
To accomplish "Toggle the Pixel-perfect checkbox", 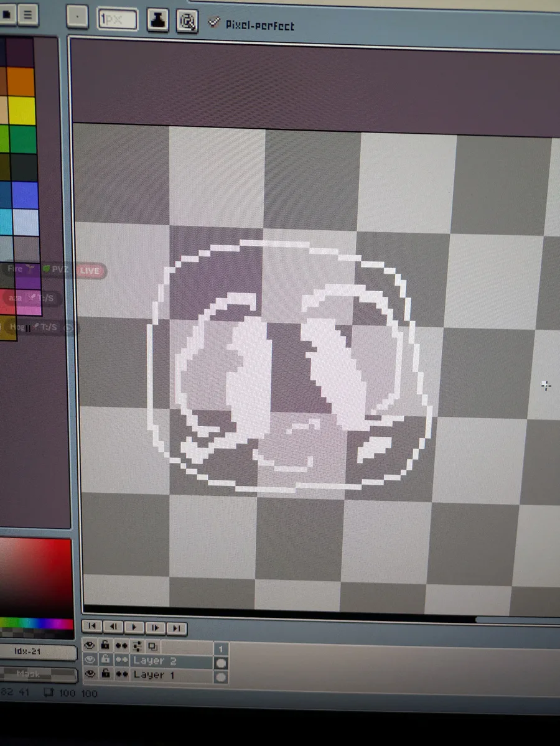I will [x=214, y=22].
